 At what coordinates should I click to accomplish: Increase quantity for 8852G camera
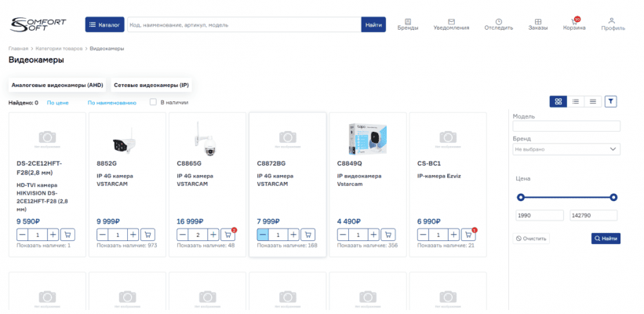click(x=133, y=234)
